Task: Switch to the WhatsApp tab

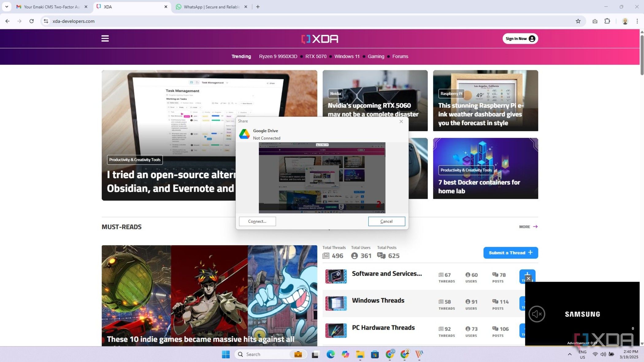Action: tap(212, 7)
